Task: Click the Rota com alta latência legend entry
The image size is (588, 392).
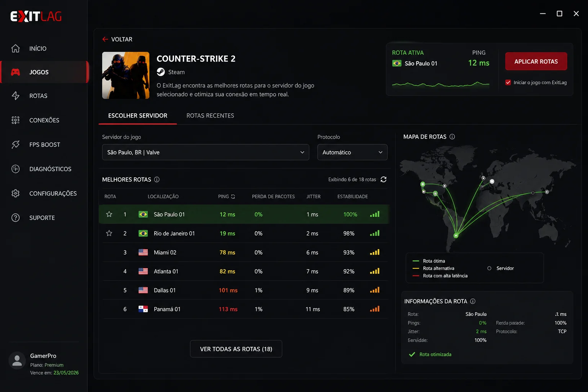Action: (440, 276)
